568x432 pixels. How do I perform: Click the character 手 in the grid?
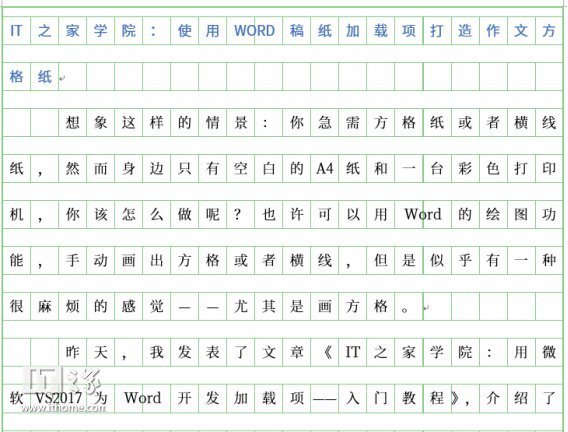pyautogui.click(x=72, y=260)
